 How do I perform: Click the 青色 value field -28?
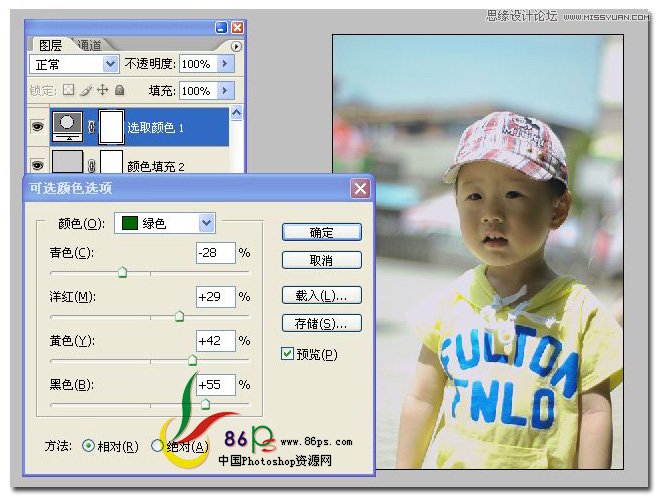click(216, 253)
